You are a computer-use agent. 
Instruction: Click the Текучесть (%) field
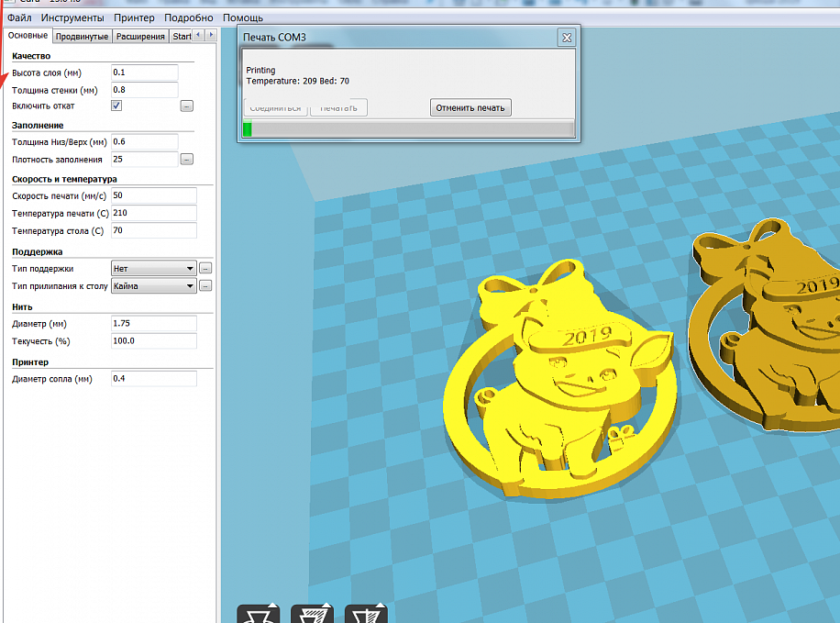pyautogui.click(x=154, y=341)
